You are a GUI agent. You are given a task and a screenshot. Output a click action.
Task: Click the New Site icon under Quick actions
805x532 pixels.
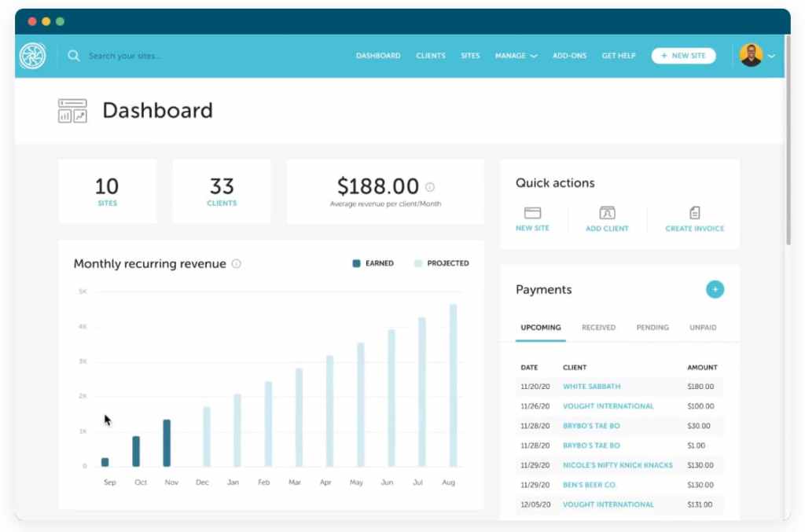(533, 211)
